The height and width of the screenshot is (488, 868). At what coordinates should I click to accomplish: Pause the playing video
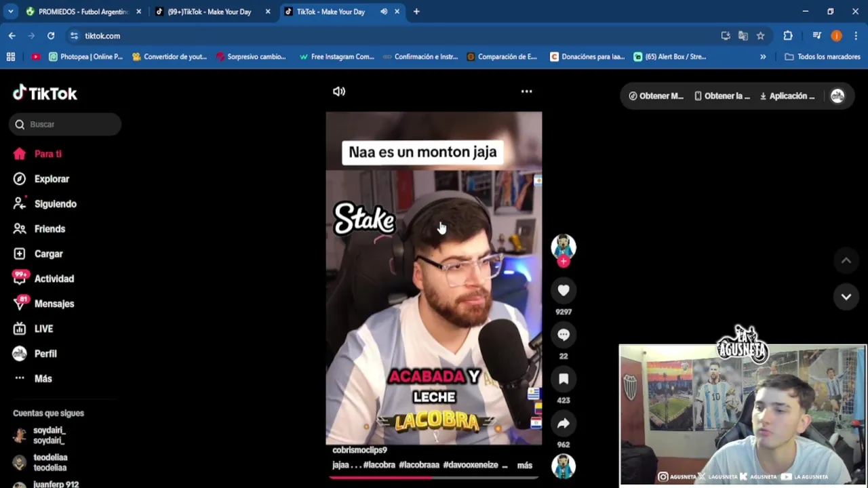point(434,278)
